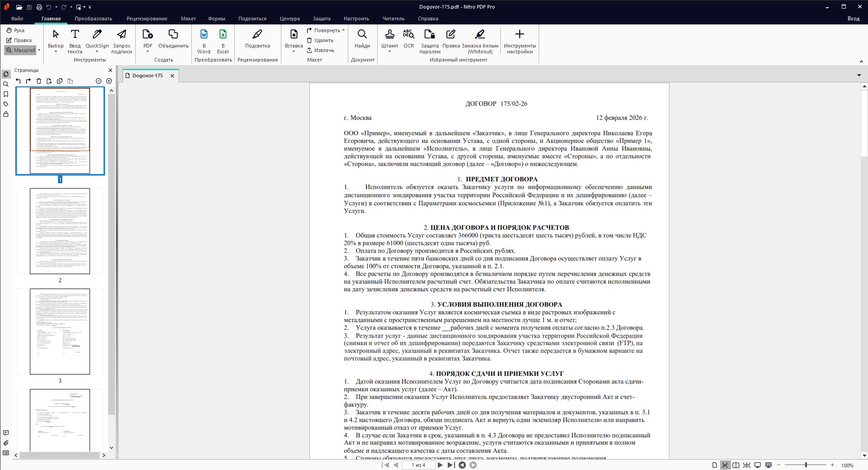Click the open file folder icon in title bar
The height and width of the screenshot is (470, 868).
click(x=19, y=7)
